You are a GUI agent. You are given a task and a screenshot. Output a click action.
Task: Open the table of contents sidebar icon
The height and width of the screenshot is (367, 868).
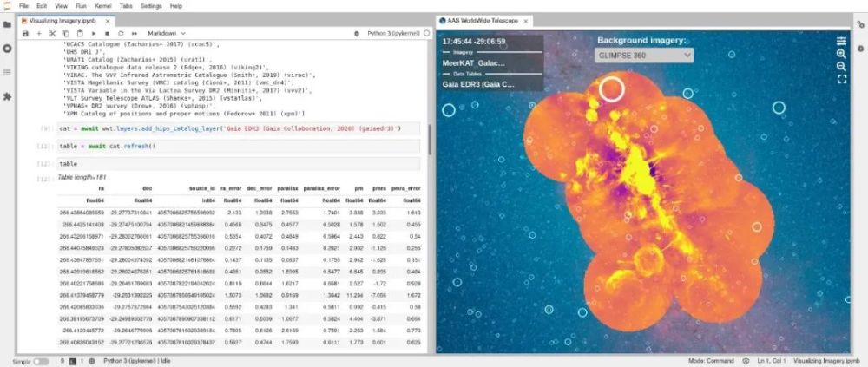tap(7, 73)
